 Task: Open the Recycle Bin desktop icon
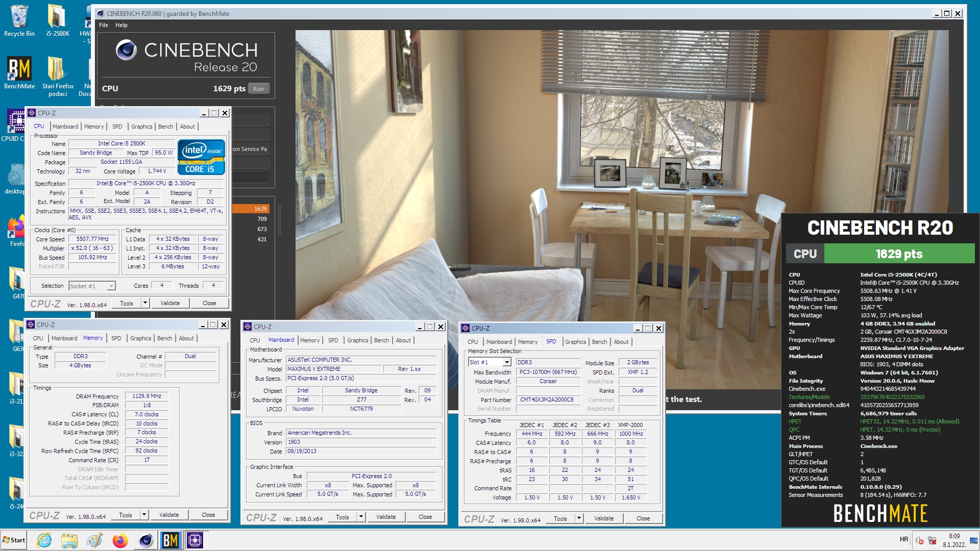[x=19, y=20]
